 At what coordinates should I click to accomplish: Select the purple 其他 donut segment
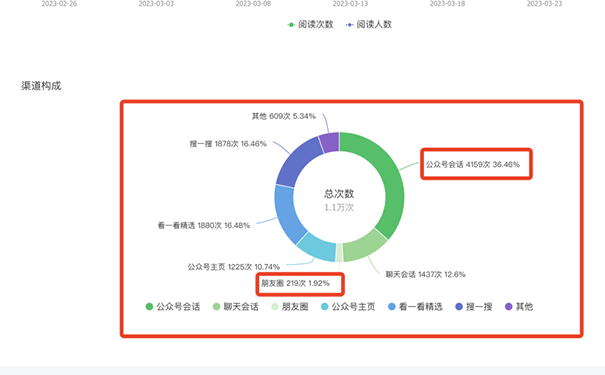click(330, 142)
